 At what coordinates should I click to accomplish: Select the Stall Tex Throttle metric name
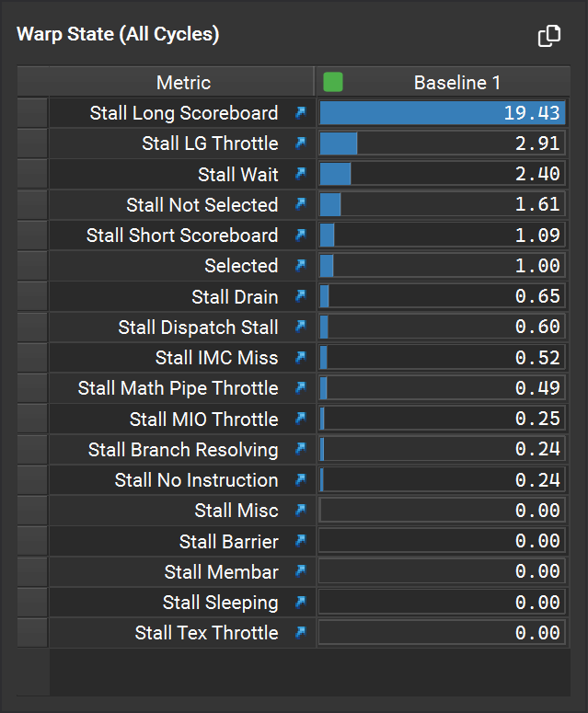coord(206,633)
